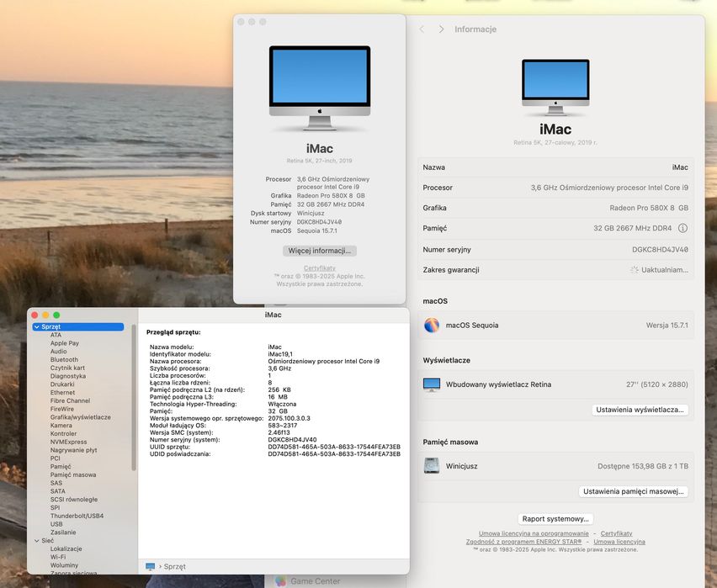
Task: Select Fibre Channel in sidebar
Action: click(70, 401)
